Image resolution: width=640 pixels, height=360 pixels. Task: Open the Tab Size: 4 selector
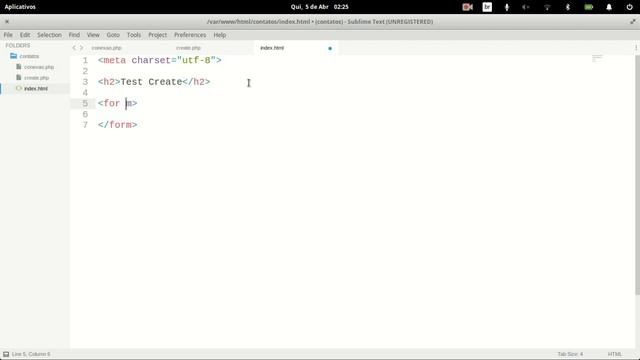[570, 354]
